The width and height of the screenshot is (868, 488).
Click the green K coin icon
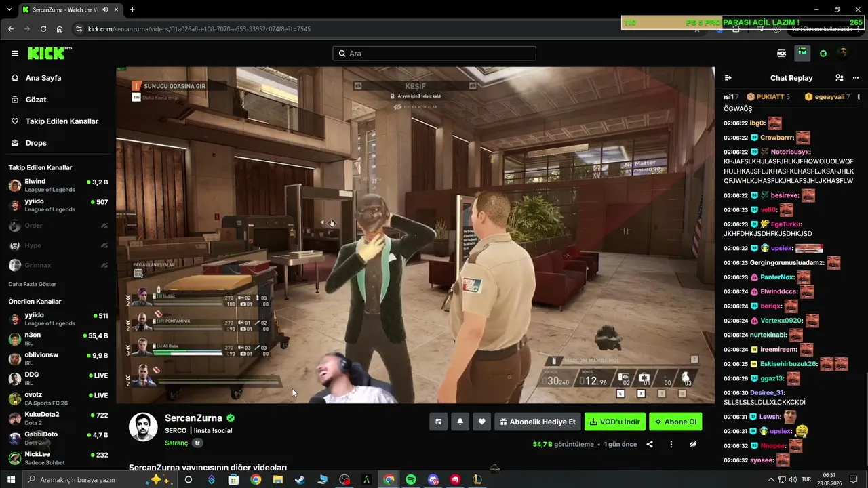click(823, 54)
